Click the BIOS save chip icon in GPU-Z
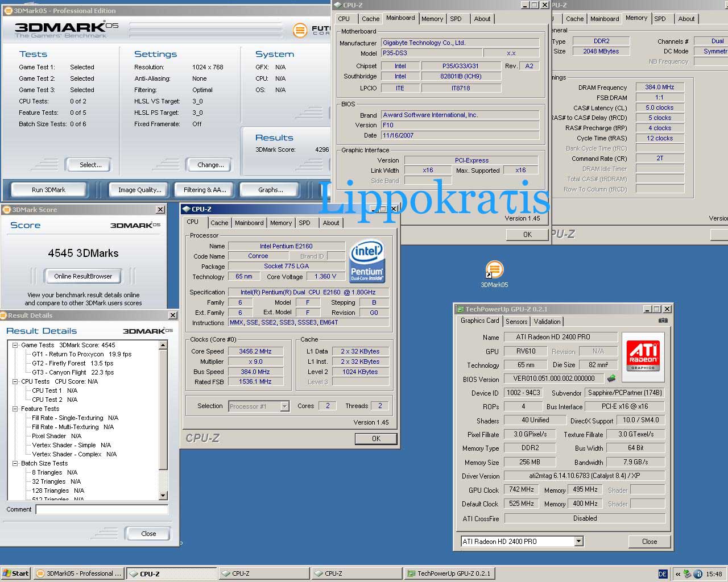 pyautogui.click(x=611, y=378)
